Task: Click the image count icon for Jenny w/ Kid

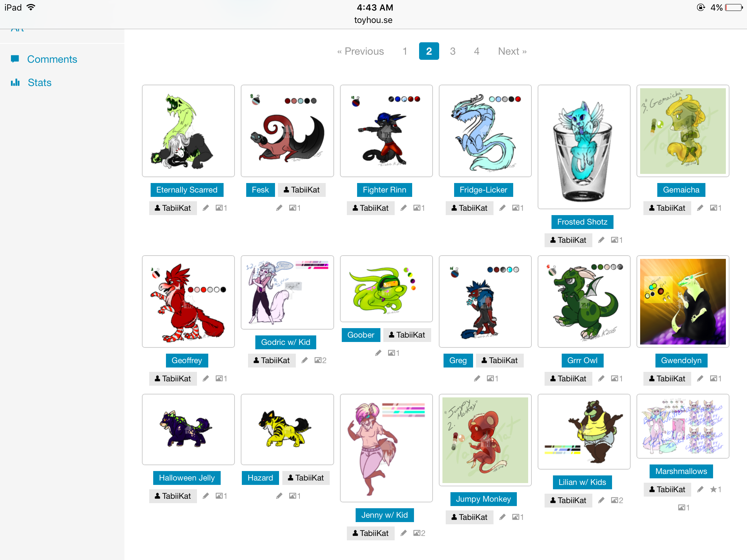Action: [417, 533]
